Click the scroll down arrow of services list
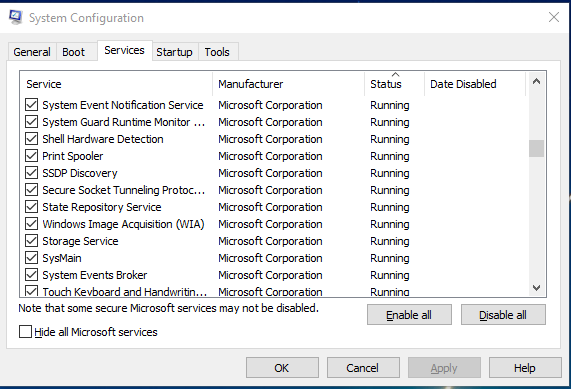Viewport: 571px width, 389px height. click(x=536, y=288)
